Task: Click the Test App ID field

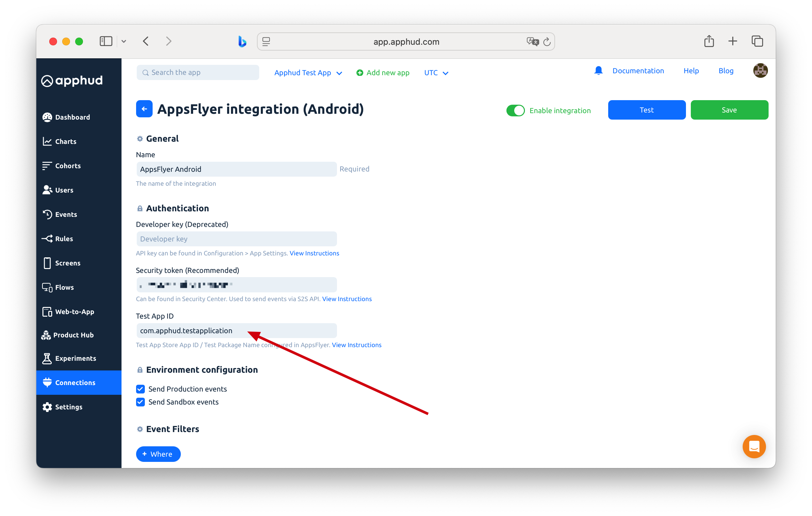Action: point(237,331)
